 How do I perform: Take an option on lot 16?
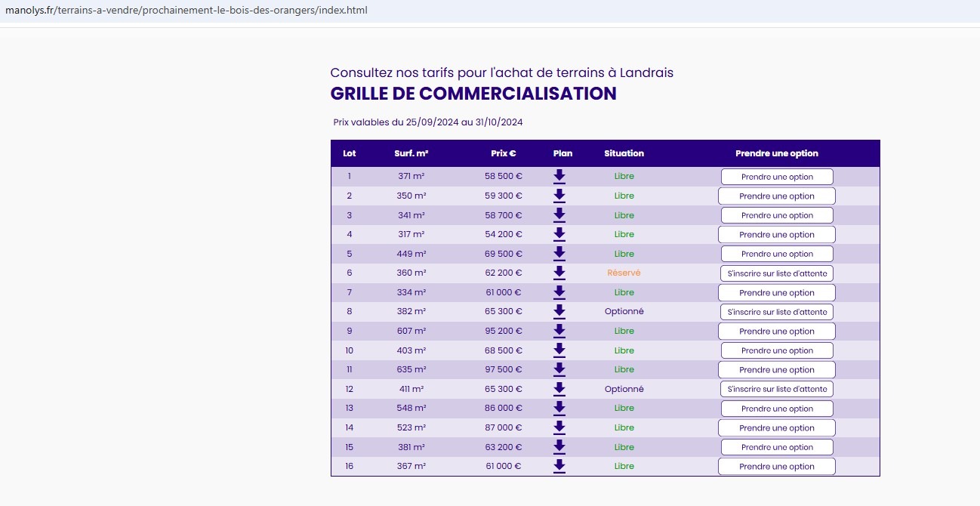point(777,467)
